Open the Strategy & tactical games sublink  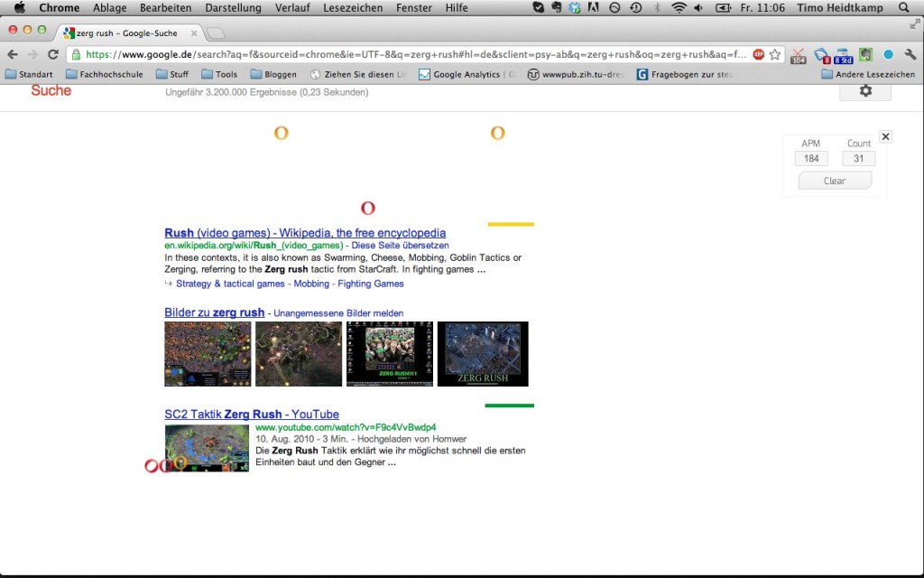pos(230,284)
